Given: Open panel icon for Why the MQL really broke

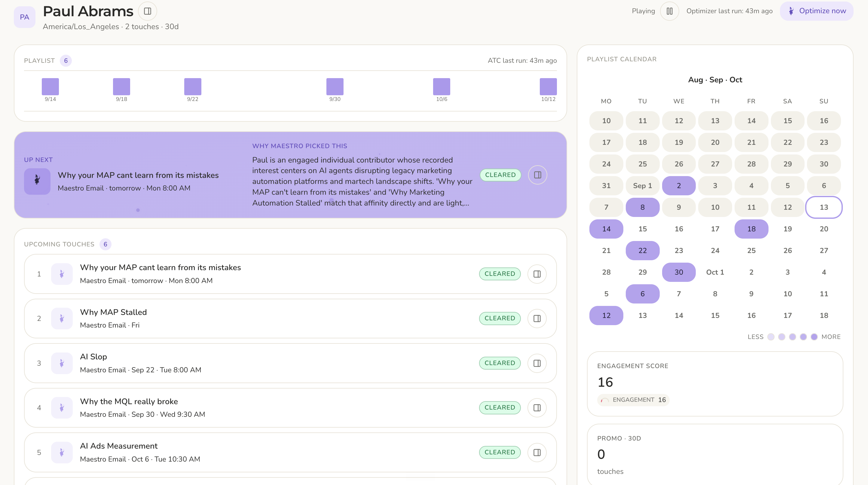Looking at the screenshot, I should pos(537,407).
